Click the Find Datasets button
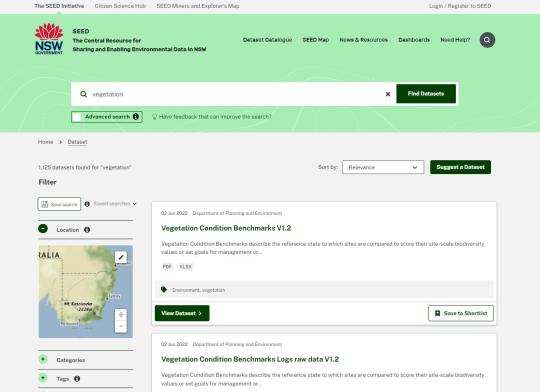The height and width of the screenshot is (392, 540). tap(426, 94)
